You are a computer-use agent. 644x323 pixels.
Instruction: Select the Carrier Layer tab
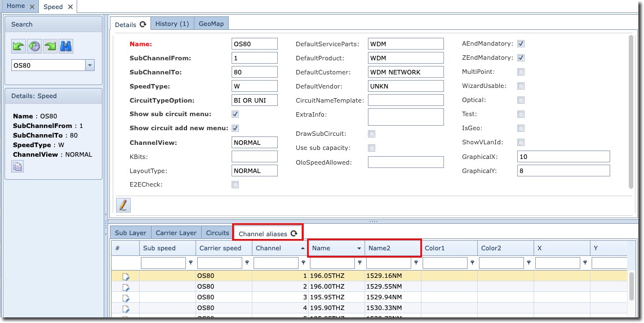(176, 233)
